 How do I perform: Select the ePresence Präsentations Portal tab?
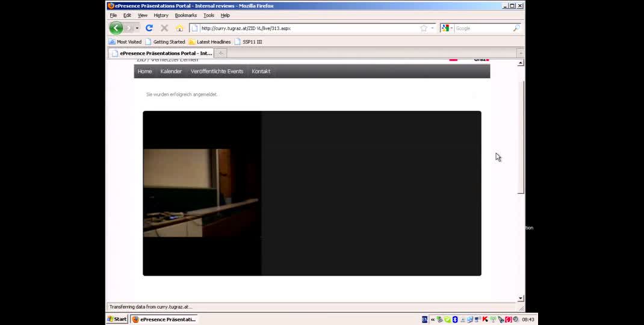(x=161, y=53)
